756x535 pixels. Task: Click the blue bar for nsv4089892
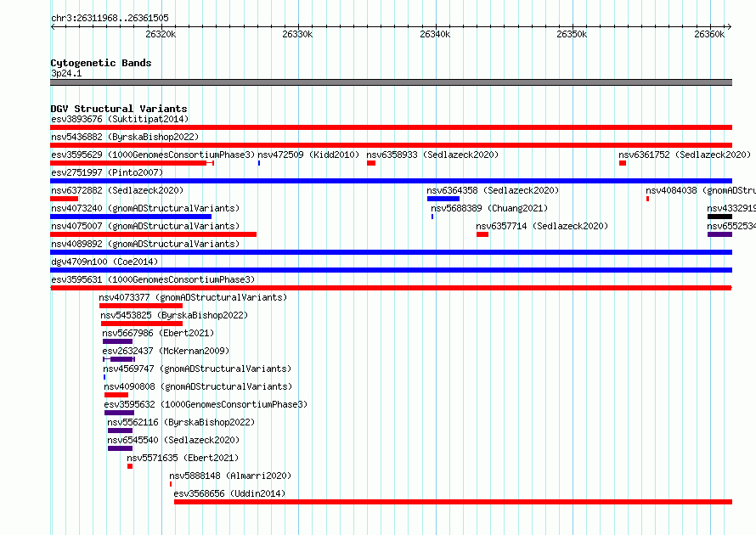tap(391, 252)
